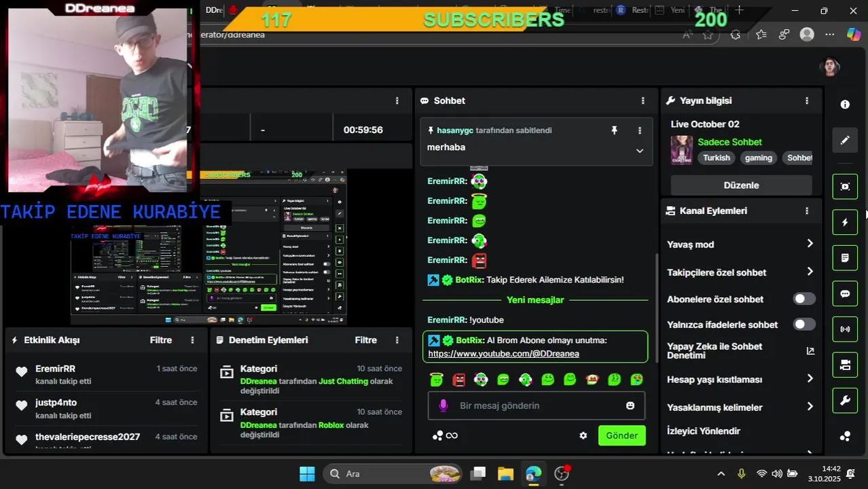Click the browser extensions puzzle icon
This screenshot has height=489, width=868.
pyautogui.click(x=736, y=34)
